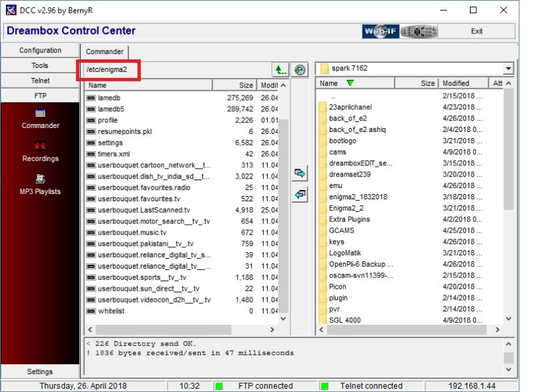
Task: Click the transfer-to-right arrow icon
Action: pyautogui.click(x=300, y=173)
